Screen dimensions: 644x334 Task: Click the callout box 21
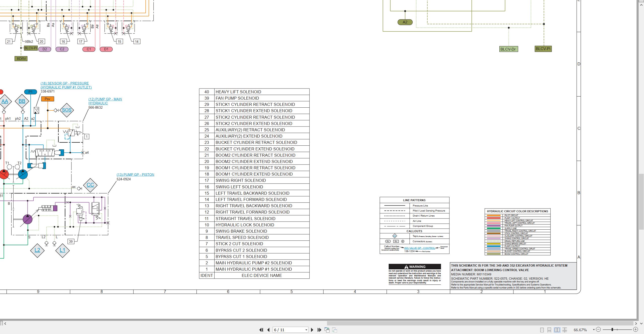tap(9, 41)
